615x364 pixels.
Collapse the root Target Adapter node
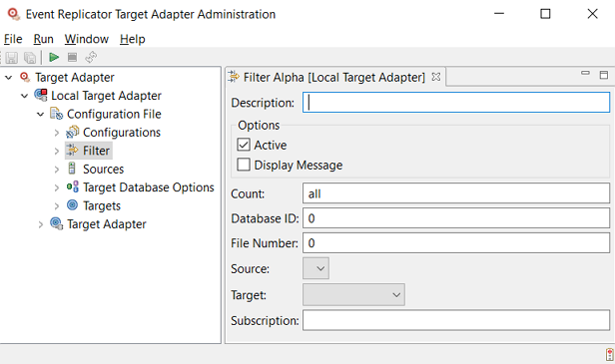pyautogui.click(x=9, y=78)
